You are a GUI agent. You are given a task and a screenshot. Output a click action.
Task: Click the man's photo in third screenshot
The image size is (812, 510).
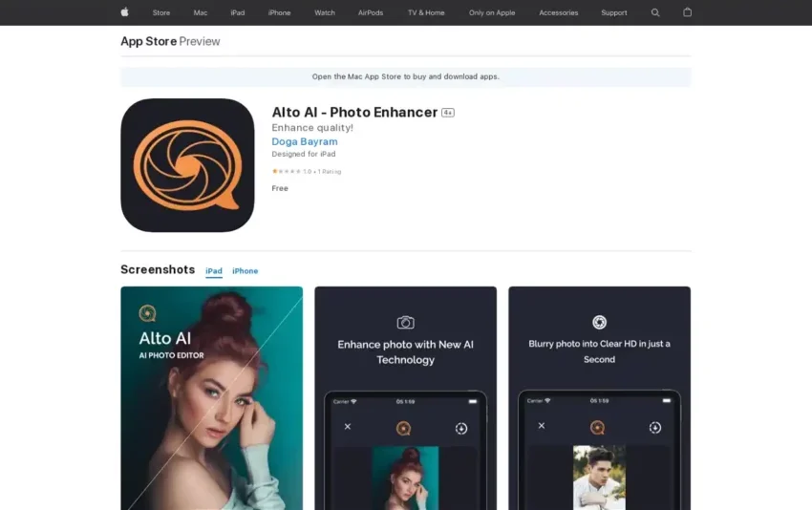[599, 478]
